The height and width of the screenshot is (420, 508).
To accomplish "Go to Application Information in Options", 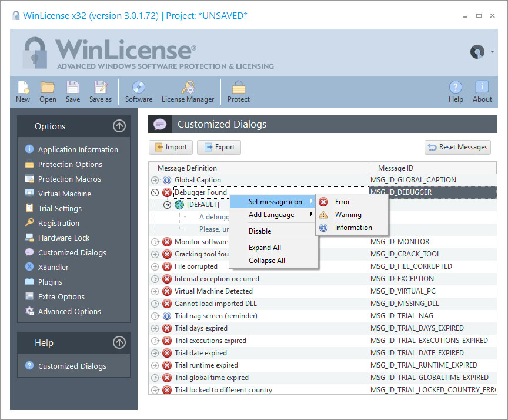I will (78, 150).
